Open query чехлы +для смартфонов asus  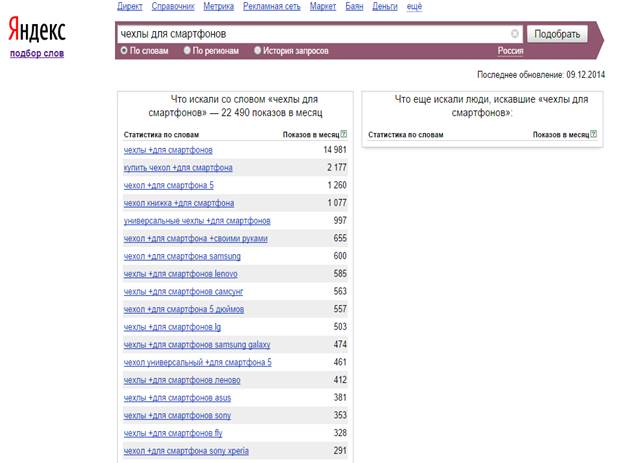[177, 398]
